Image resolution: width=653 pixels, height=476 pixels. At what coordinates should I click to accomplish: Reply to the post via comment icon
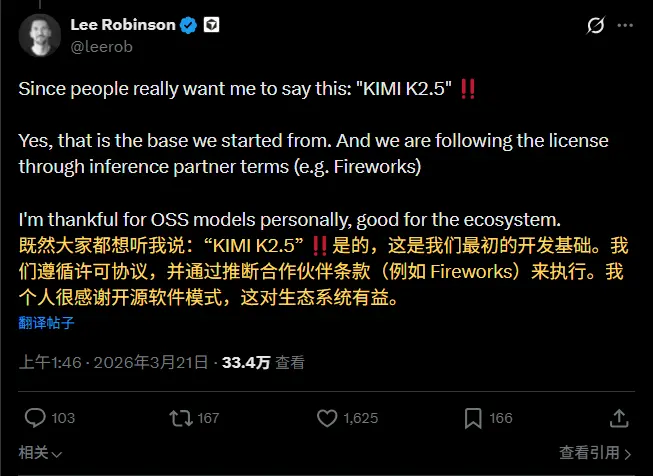tap(35, 418)
